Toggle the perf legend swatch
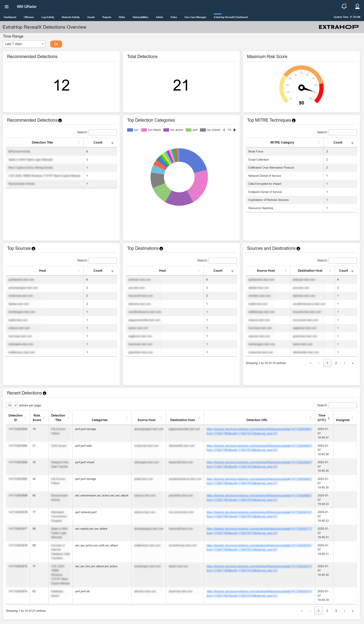364x624 pixels. tap(188, 130)
